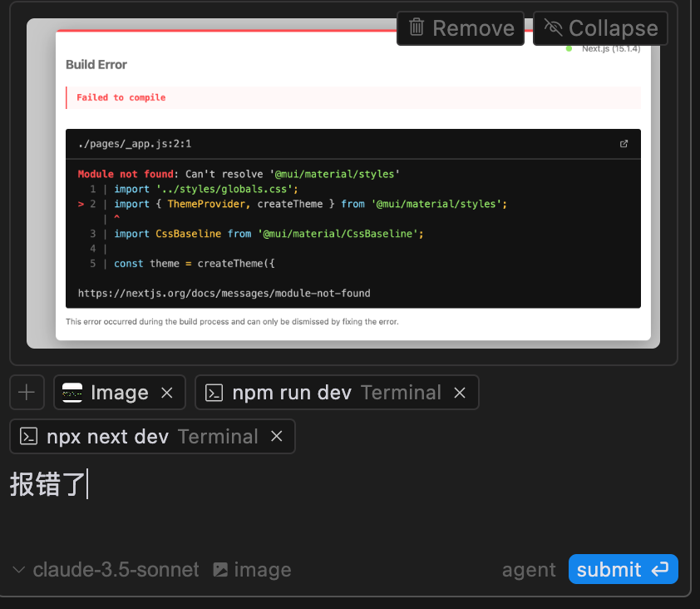The height and width of the screenshot is (609, 700).
Task: Add new context with the plus button
Action: [27, 393]
